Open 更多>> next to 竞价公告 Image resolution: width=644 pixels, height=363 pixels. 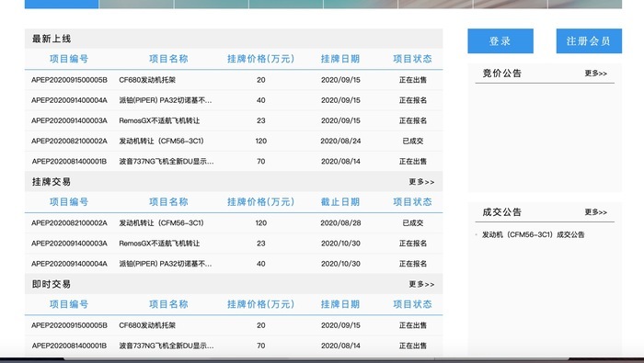595,74
